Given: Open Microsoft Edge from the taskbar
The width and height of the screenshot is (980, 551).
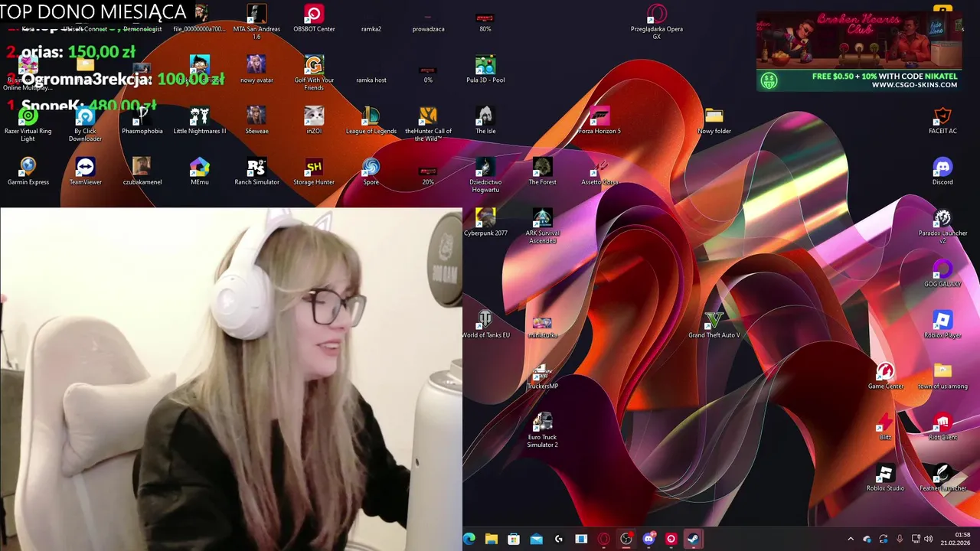Looking at the screenshot, I should click(469, 539).
